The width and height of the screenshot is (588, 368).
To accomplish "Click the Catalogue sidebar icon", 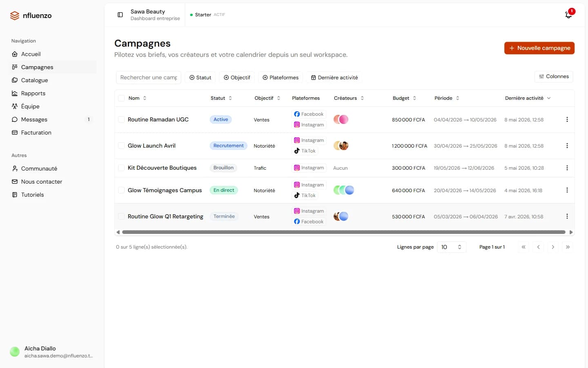I will pos(15,80).
